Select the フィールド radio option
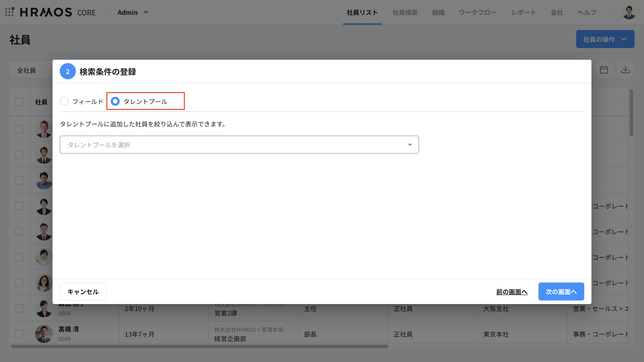 pyautogui.click(x=64, y=101)
